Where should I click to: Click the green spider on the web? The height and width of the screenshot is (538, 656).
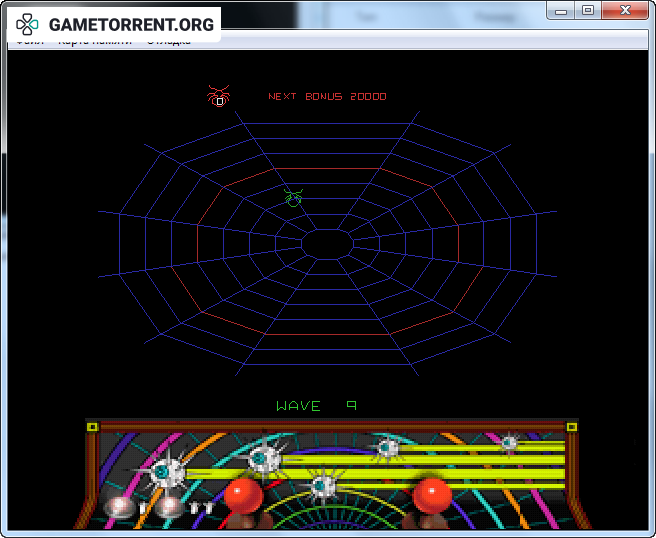[293, 197]
